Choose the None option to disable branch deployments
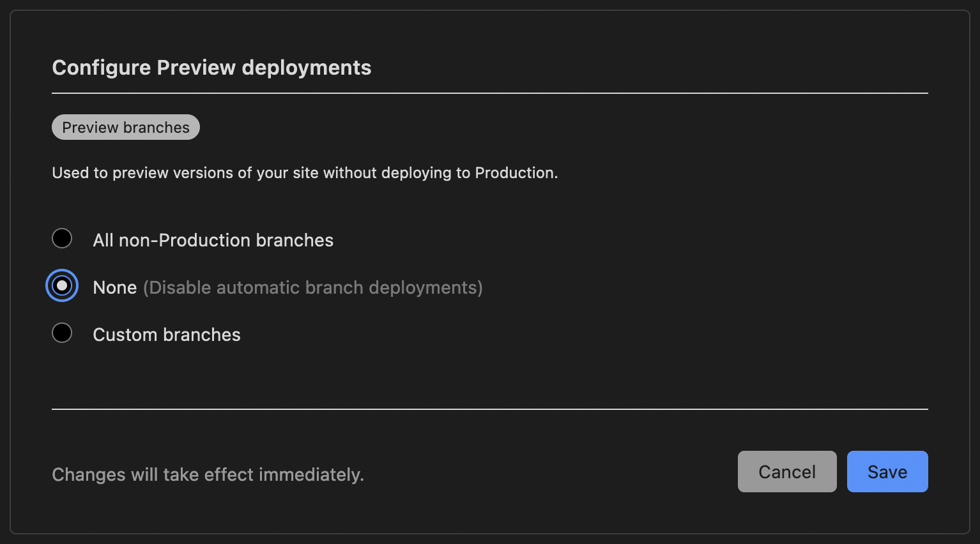 (x=62, y=285)
